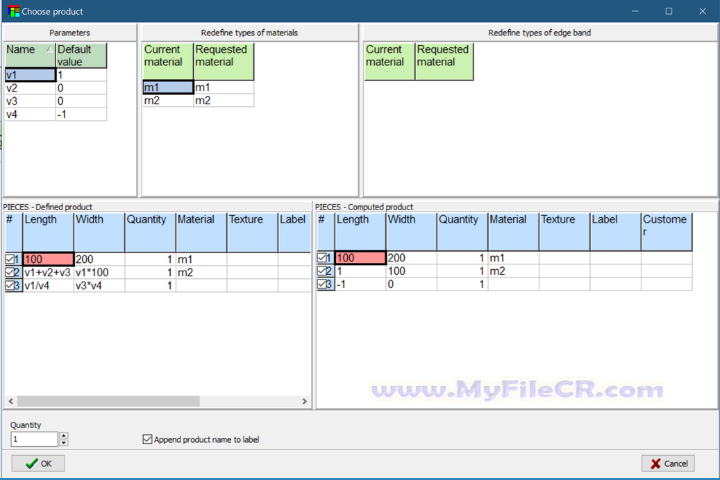Select Length cell -1 in Computed product

(x=360, y=284)
